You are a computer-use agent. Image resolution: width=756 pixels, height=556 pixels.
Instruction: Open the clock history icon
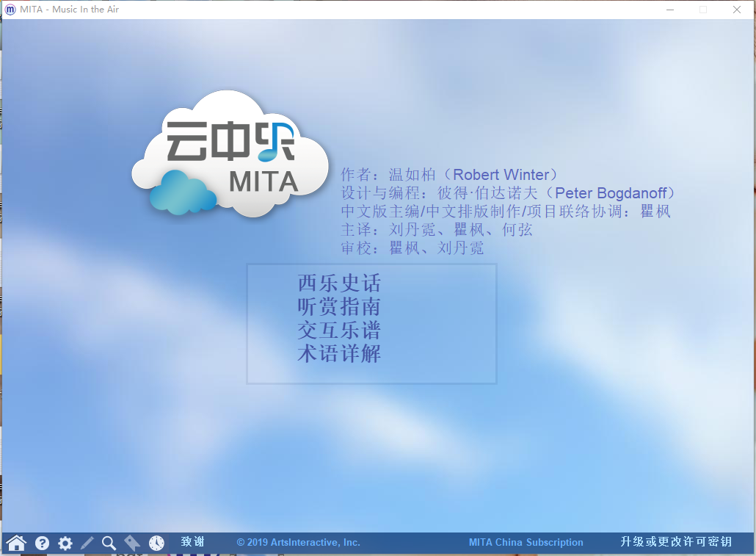(x=156, y=543)
